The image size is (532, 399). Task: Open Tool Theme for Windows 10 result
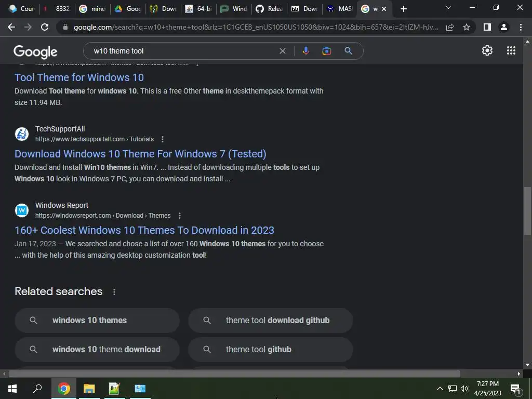[79, 77]
